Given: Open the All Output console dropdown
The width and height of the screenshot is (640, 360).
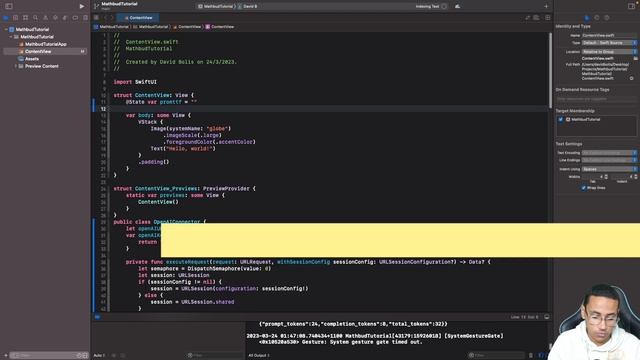Looking at the screenshot, I should coord(259,356).
